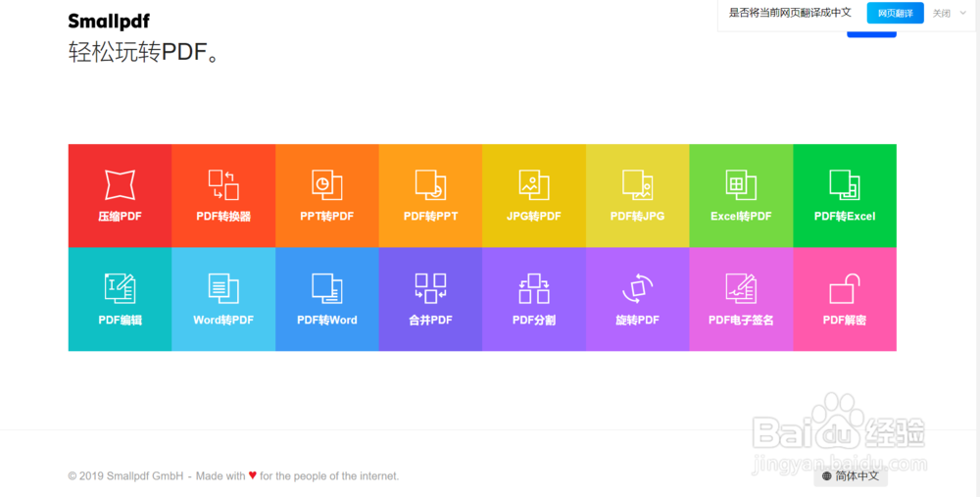Click the PPT转PDF label text

tap(327, 217)
